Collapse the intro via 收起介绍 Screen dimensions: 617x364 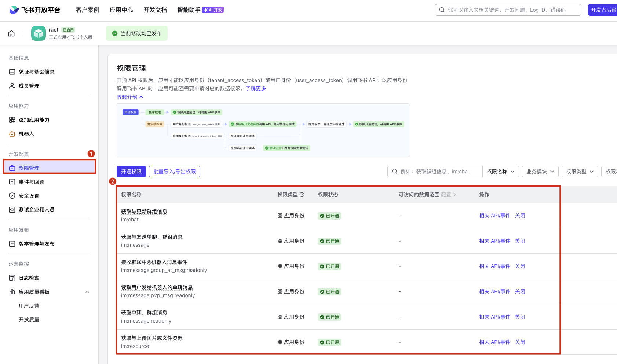[130, 97]
